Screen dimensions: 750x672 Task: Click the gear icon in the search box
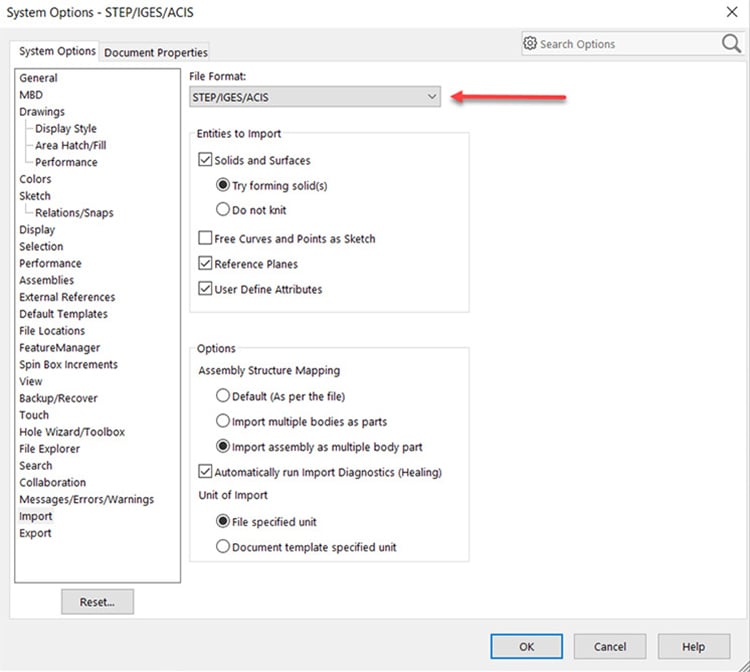[x=531, y=44]
